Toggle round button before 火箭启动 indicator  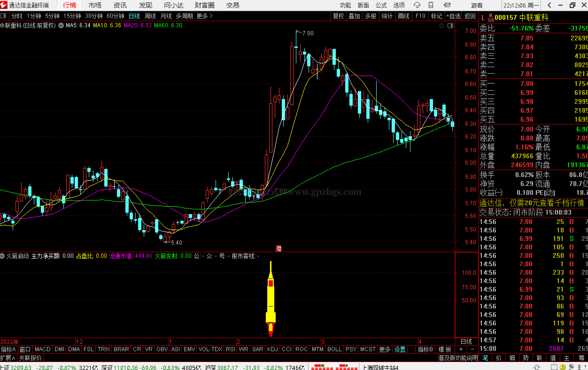[x=2, y=256]
